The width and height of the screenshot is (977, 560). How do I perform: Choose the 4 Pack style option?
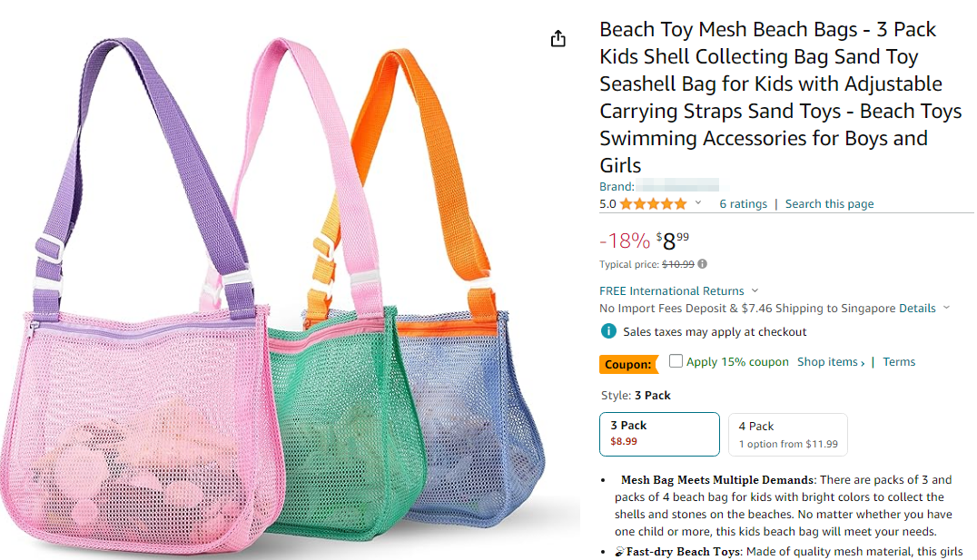787,435
